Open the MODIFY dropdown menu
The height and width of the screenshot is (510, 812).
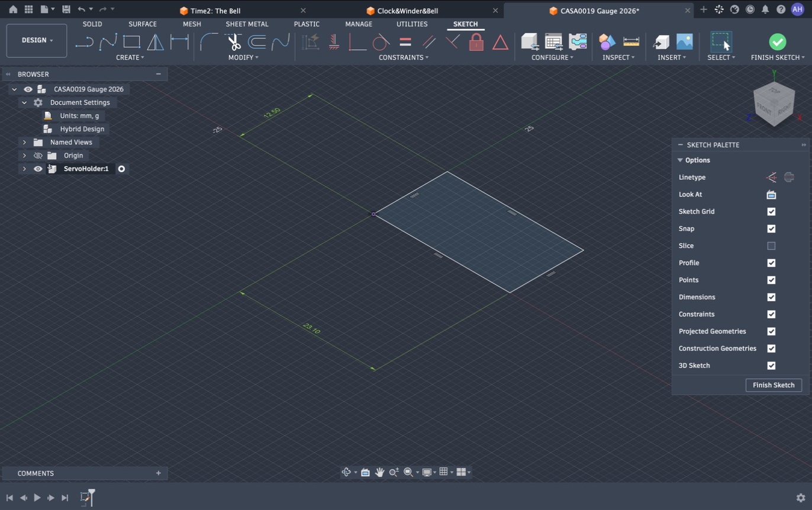click(x=243, y=57)
